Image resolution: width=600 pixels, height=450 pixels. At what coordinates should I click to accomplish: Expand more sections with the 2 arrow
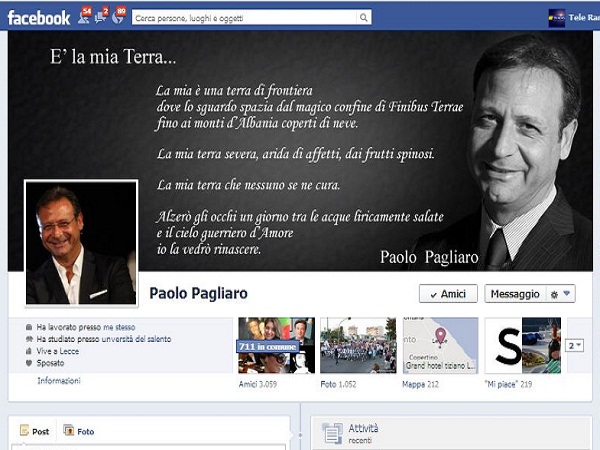(x=575, y=345)
